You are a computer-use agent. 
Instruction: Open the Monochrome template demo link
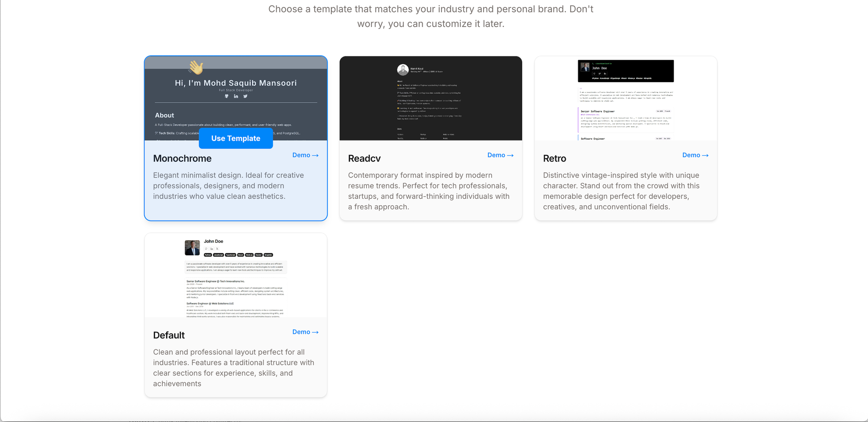(305, 155)
